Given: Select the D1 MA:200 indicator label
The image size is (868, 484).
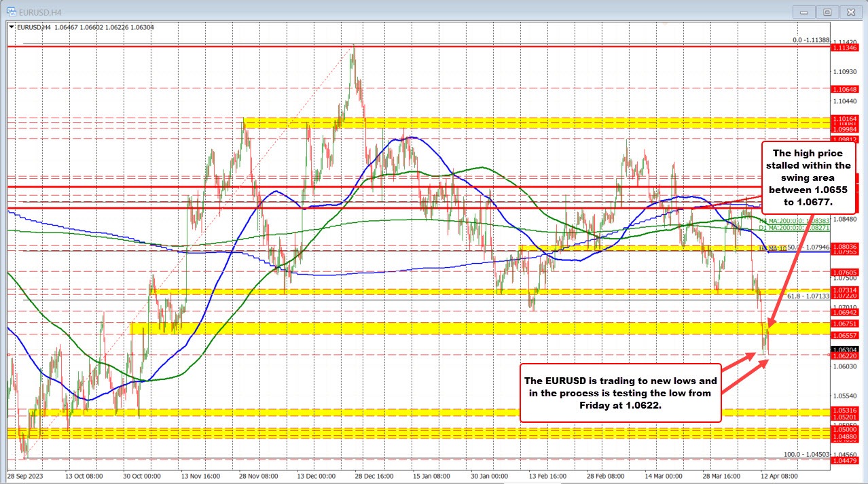Looking at the screenshot, I should click(795, 228).
